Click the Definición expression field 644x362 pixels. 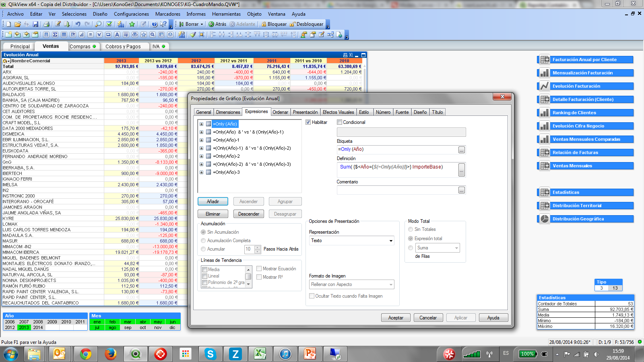[x=397, y=170]
